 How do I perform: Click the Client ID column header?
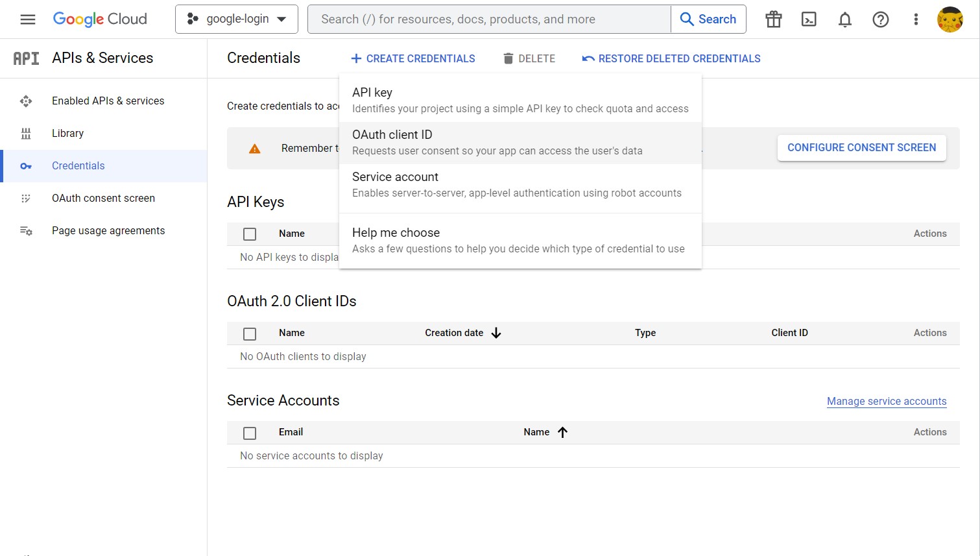point(789,333)
